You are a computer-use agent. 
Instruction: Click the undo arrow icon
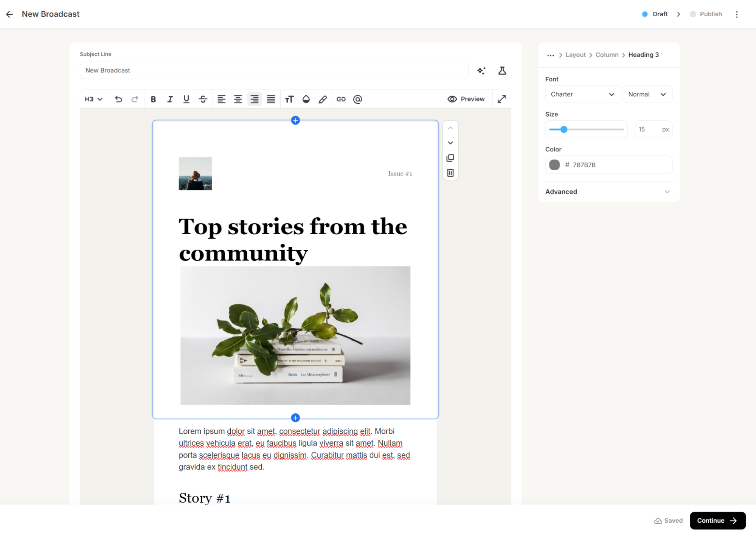(118, 99)
